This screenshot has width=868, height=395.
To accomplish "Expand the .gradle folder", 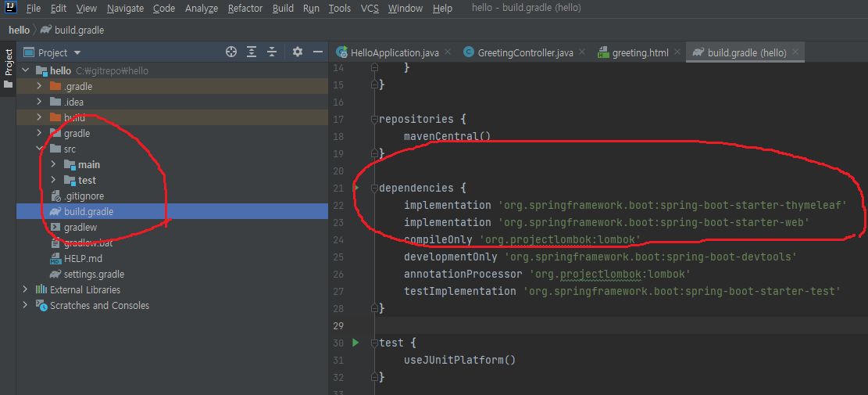I will coord(39,86).
